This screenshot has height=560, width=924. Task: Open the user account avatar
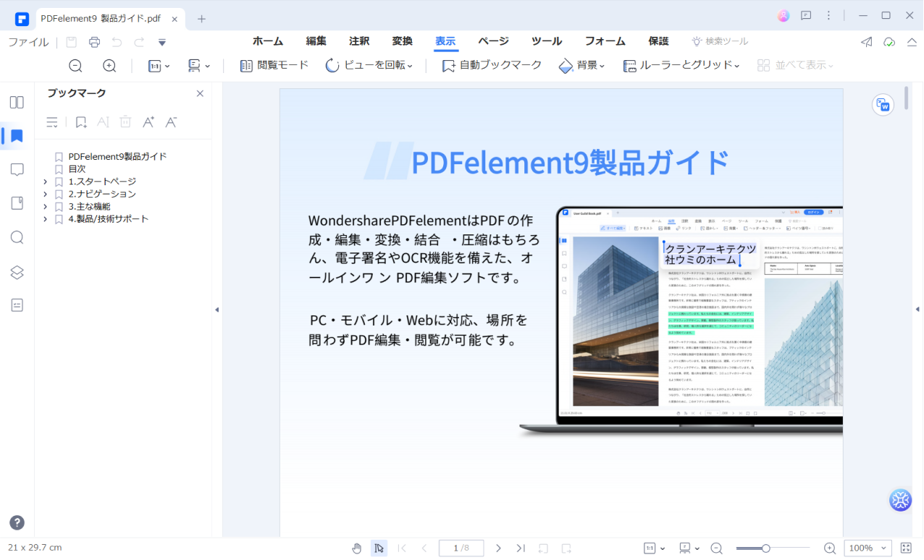coord(784,15)
